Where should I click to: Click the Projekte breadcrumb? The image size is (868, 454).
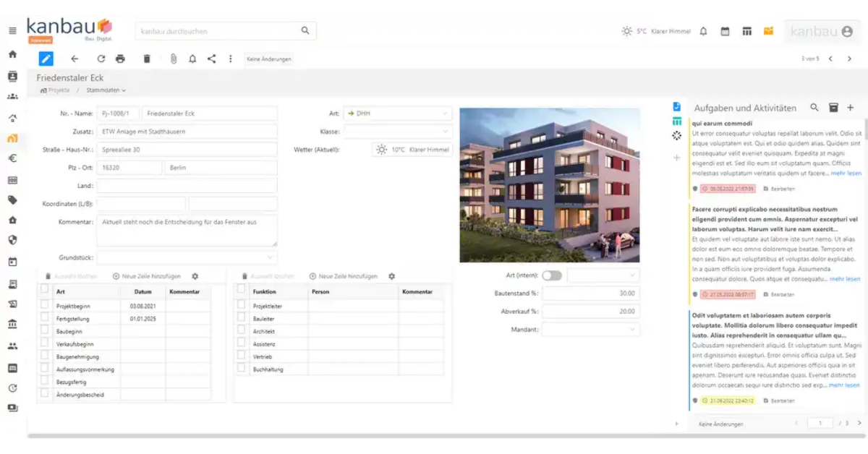pyautogui.click(x=56, y=90)
